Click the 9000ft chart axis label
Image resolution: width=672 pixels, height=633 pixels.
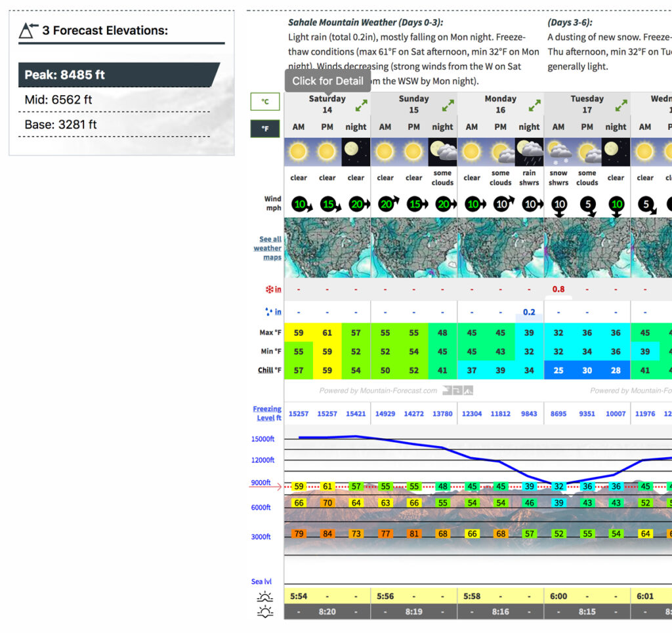(x=261, y=483)
